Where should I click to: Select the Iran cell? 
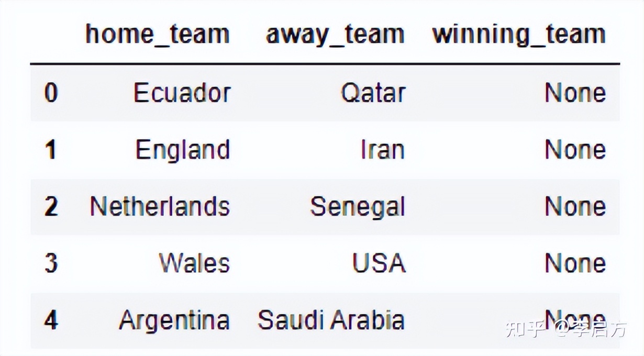click(x=382, y=150)
